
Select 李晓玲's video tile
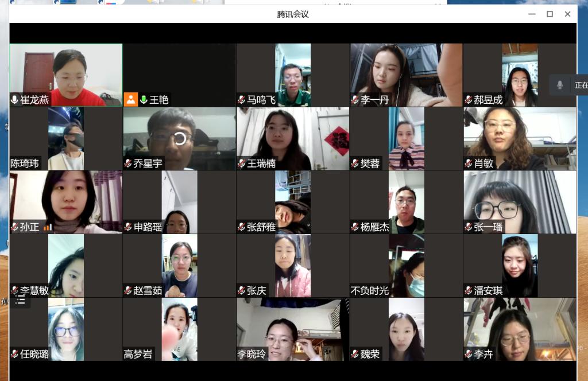point(293,329)
